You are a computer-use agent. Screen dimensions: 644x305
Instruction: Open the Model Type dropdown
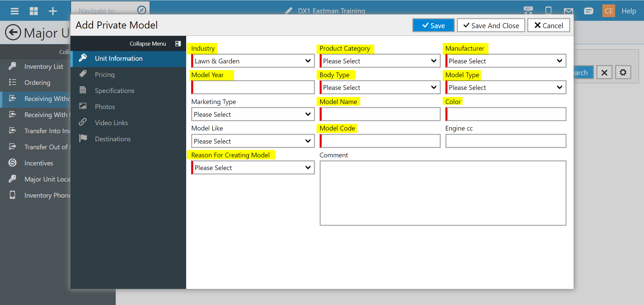(x=506, y=88)
